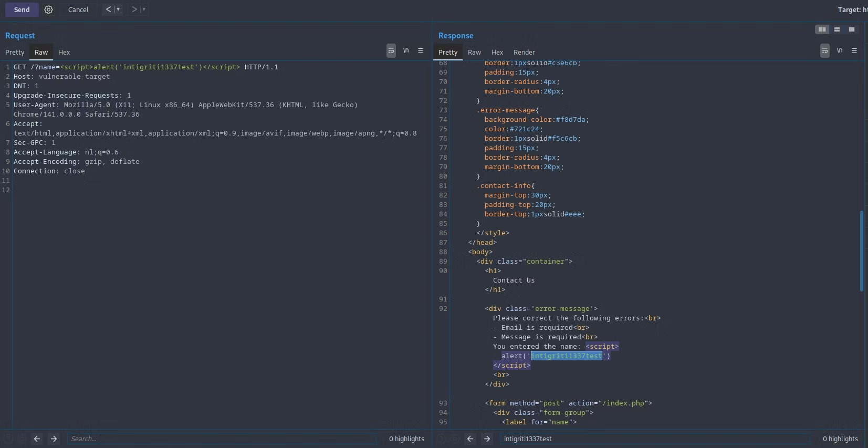Click Response search field containing intigriti1337test
The width and height of the screenshot is (868, 448).
tap(655, 439)
